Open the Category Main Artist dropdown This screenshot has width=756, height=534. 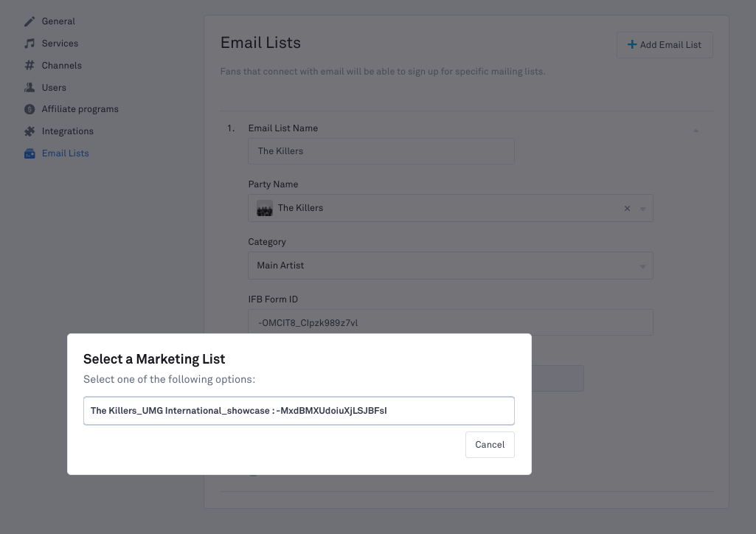click(451, 266)
